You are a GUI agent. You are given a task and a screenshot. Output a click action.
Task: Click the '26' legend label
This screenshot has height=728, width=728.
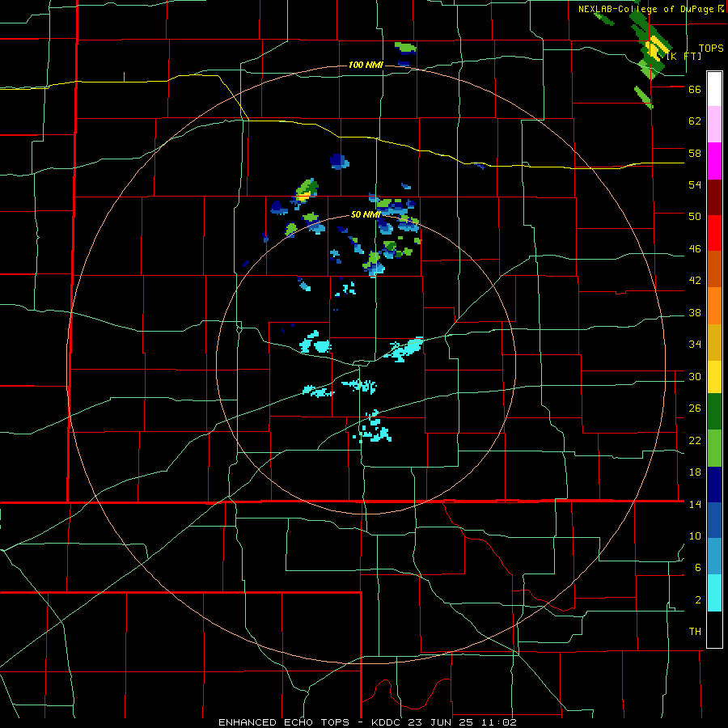[695, 408]
